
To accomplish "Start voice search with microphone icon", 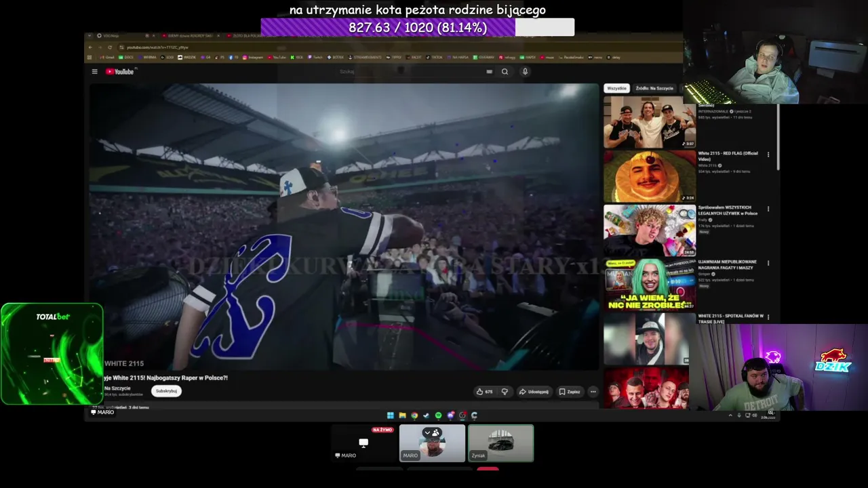I will point(525,71).
